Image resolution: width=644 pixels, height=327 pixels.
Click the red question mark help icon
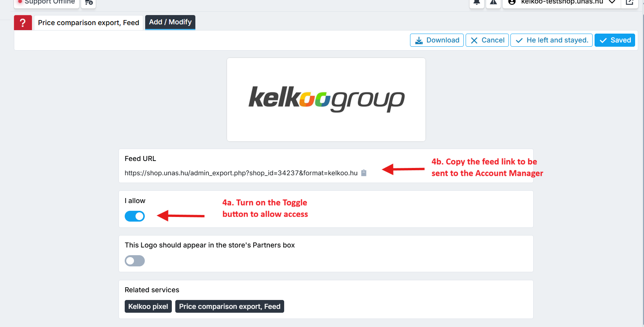[23, 23]
